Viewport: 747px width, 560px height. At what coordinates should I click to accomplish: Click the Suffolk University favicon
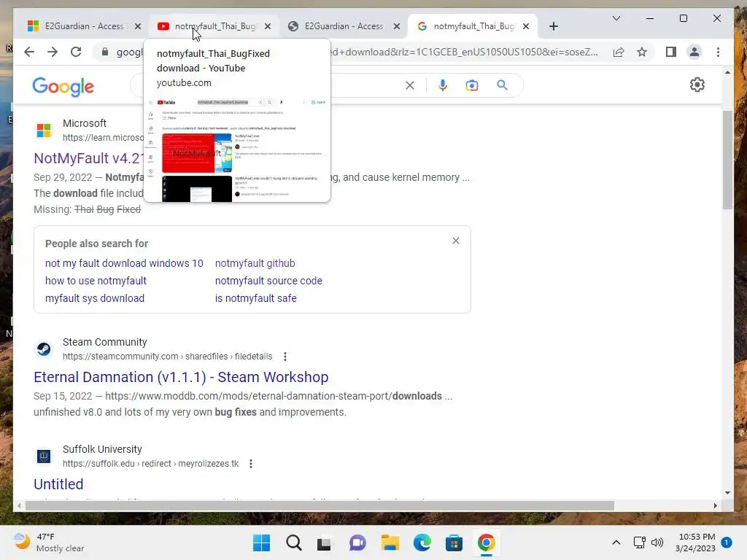pos(44,456)
